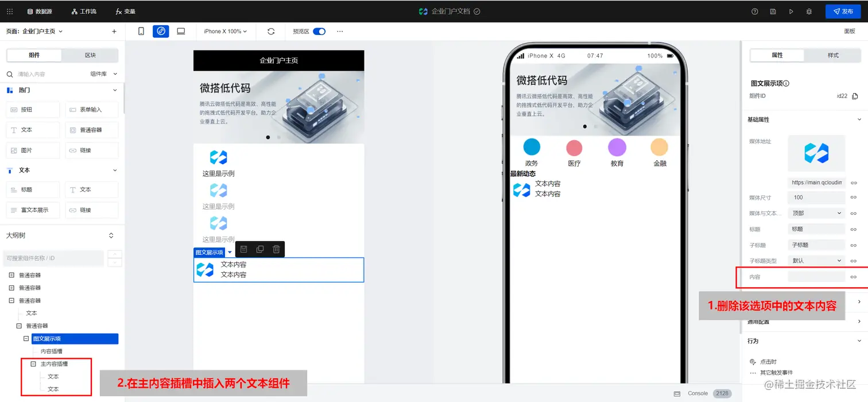This screenshot has height=402, width=868.
Task: Select the 图片 image component
Action: (33, 150)
